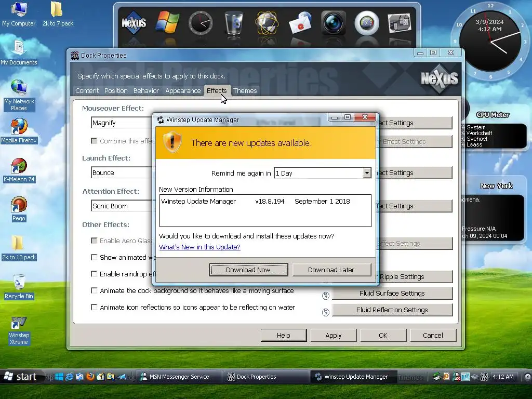
Task: Switch to the Content tab
Action: coord(87,90)
